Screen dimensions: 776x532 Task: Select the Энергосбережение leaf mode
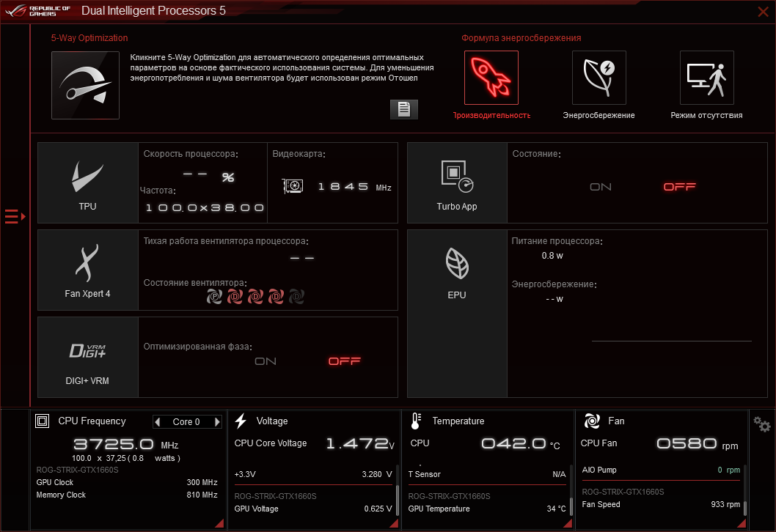[599, 78]
